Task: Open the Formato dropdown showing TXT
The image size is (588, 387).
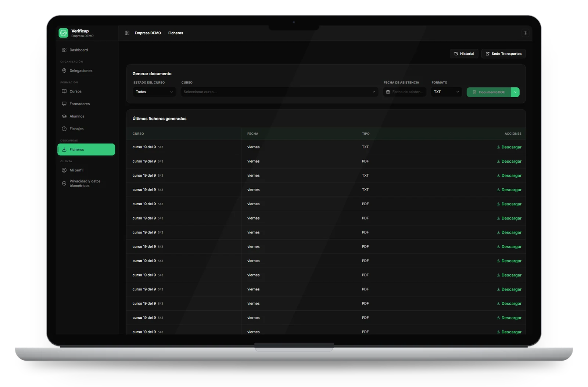Action: 447,92
